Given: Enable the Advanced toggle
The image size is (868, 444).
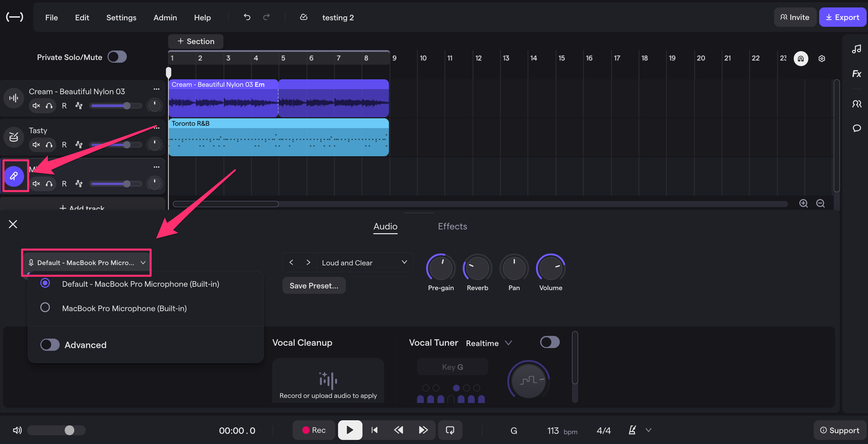Looking at the screenshot, I should click(x=50, y=345).
